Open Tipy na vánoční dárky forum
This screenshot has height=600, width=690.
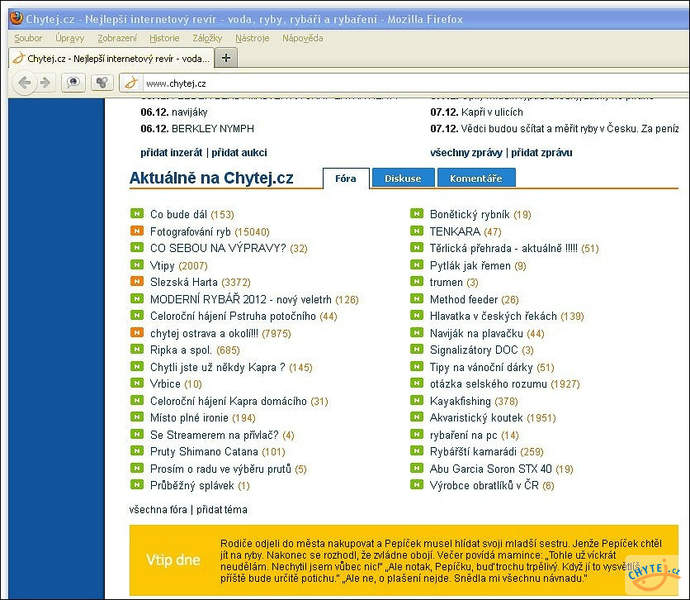pos(481,367)
